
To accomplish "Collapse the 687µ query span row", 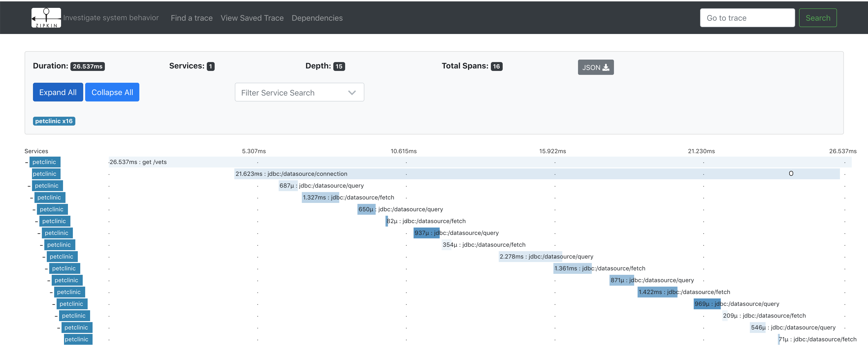I will (29, 186).
